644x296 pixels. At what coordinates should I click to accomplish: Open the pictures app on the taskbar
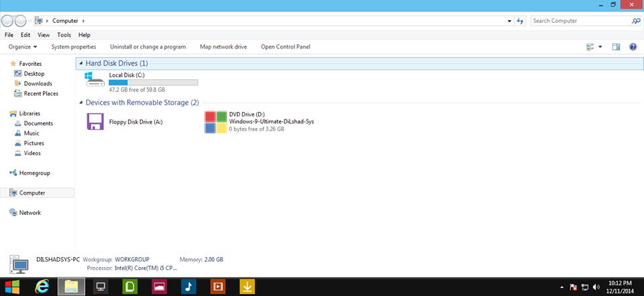pos(159,286)
